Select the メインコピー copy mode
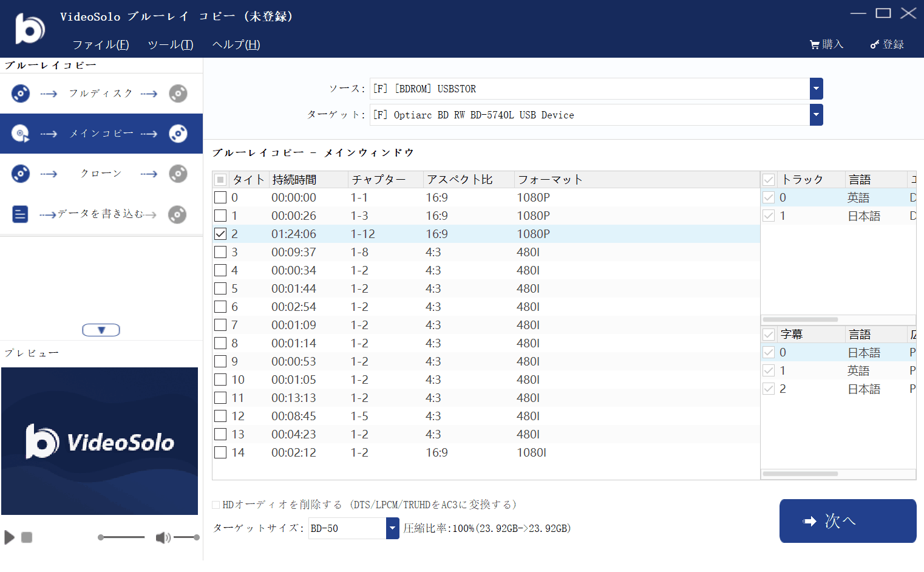Viewport: 924px width, 572px height. tap(101, 134)
